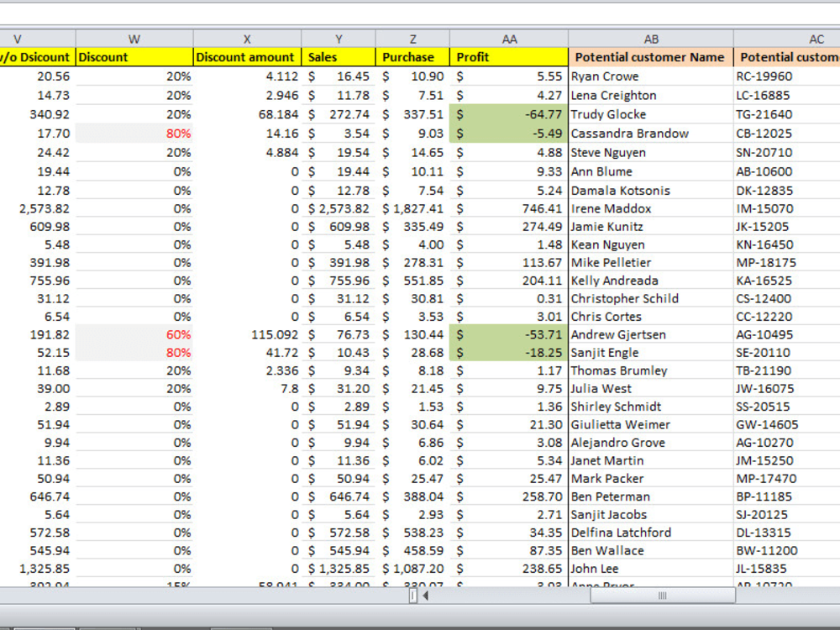Select the Shirley Schmidt cell
Image resolution: width=840 pixels, height=630 pixels.
pyautogui.click(x=651, y=407)
